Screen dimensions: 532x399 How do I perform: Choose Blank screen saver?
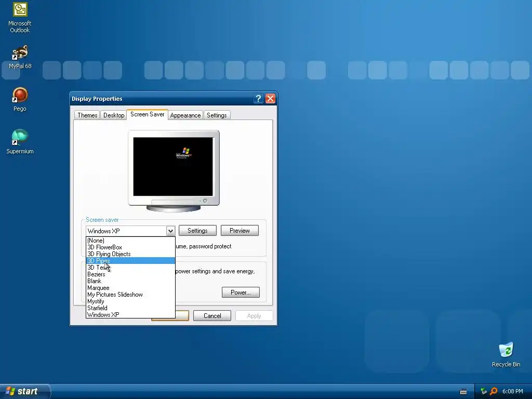tap(130, 281)
